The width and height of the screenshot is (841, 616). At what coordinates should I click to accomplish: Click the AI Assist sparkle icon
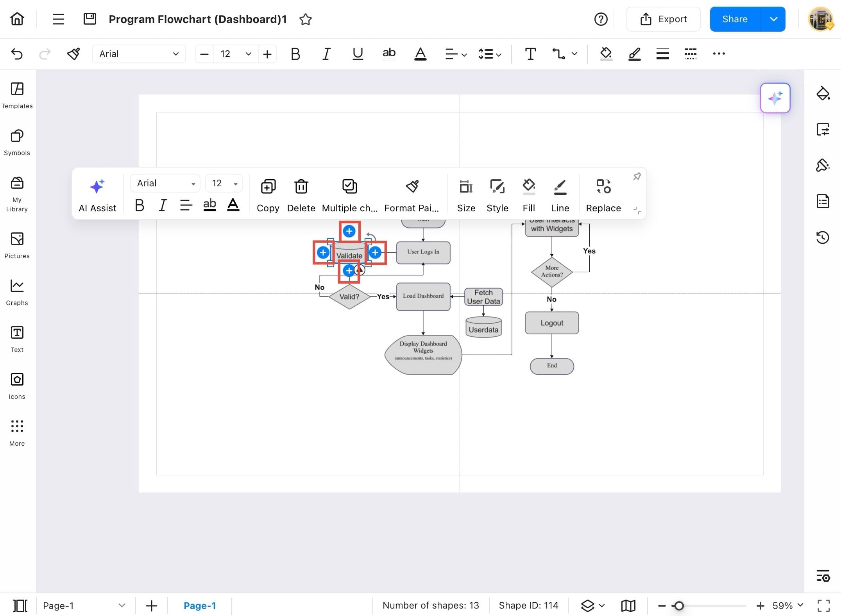coord(97,187)
